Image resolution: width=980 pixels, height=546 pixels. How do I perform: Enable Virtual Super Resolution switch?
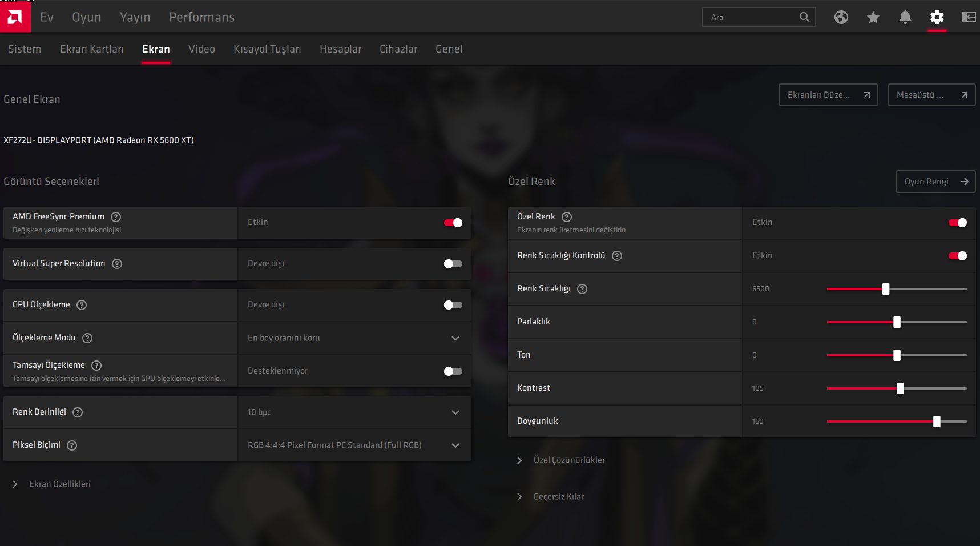(x=453, y=264)
